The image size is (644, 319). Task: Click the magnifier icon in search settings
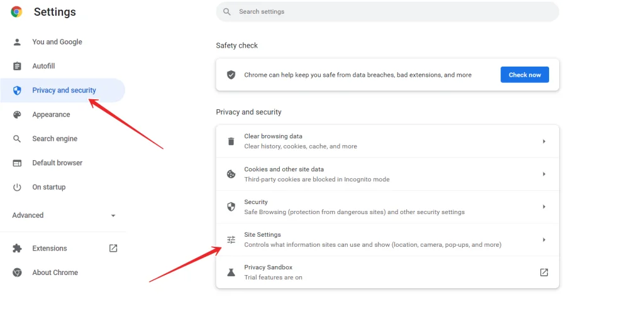tap(226, 11)
